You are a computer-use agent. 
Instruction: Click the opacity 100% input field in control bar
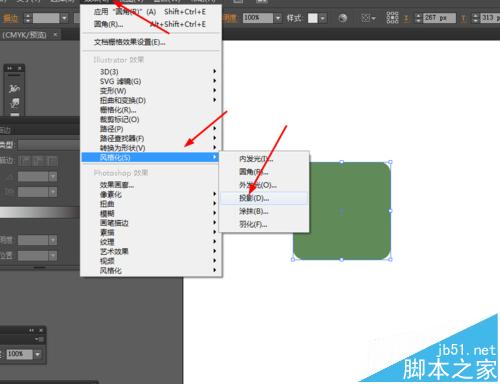[258, 18]
